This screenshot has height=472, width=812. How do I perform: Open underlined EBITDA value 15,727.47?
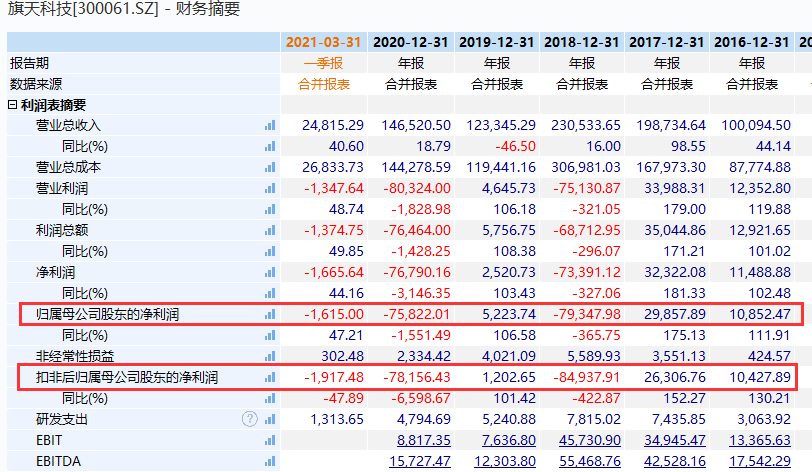(419, 461)
